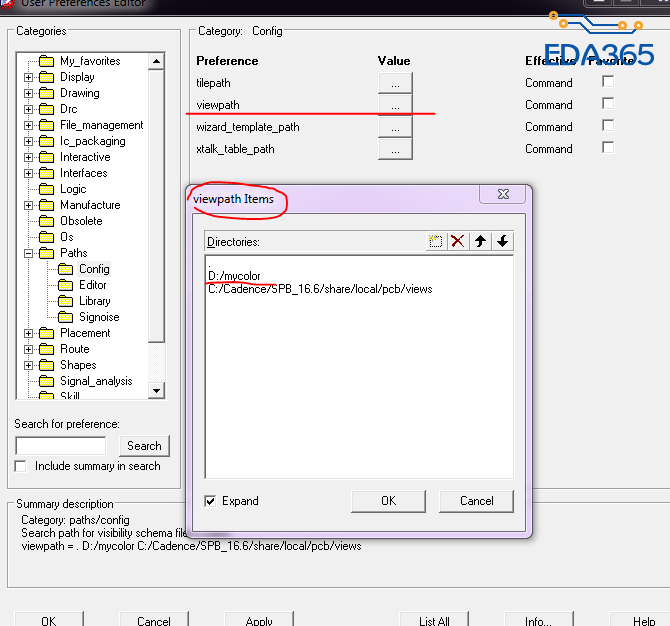Click the List All button
670x626 pixels.
(434, 620)
